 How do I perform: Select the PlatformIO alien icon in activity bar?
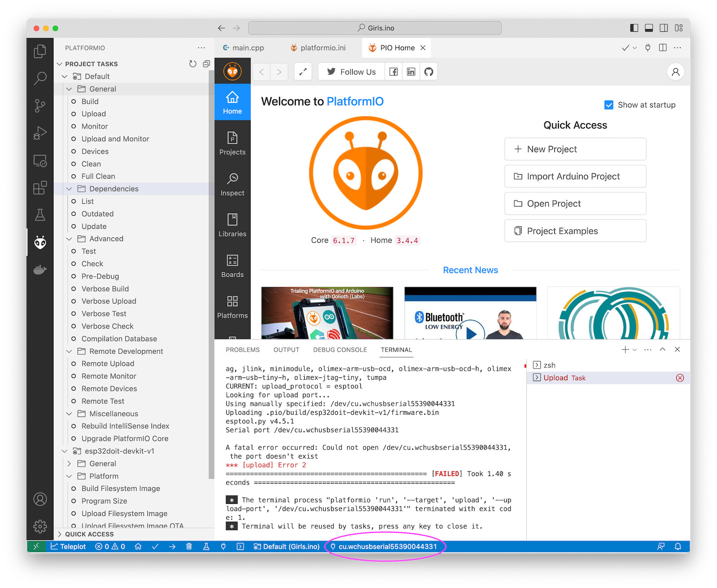(40, 242)
